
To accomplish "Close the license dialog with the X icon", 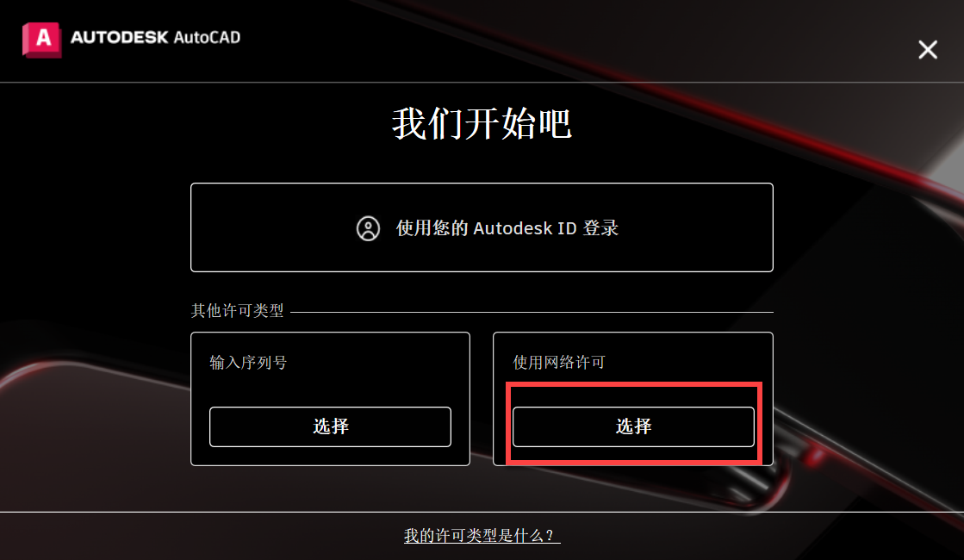I will click(x=928, y=49).
